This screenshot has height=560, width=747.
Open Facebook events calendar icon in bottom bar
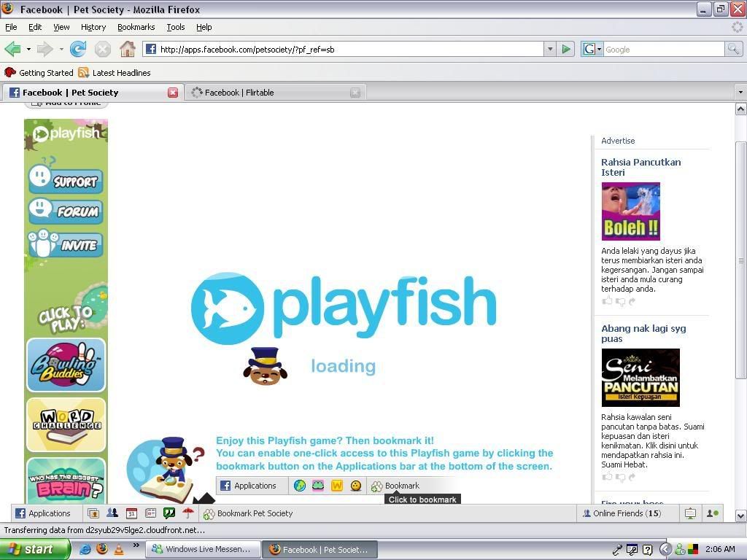click(x=131, y=513)
